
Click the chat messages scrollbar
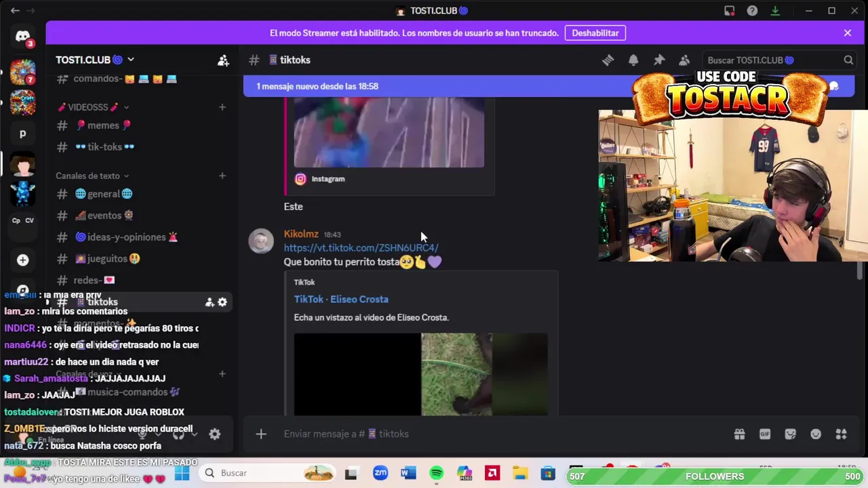click(x=860, y=270)
